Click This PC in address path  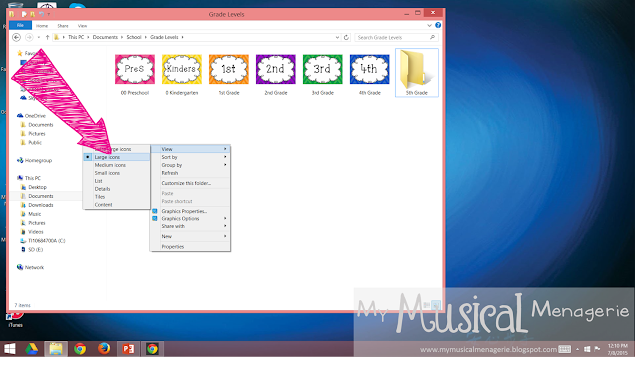(x=76, y=37)
